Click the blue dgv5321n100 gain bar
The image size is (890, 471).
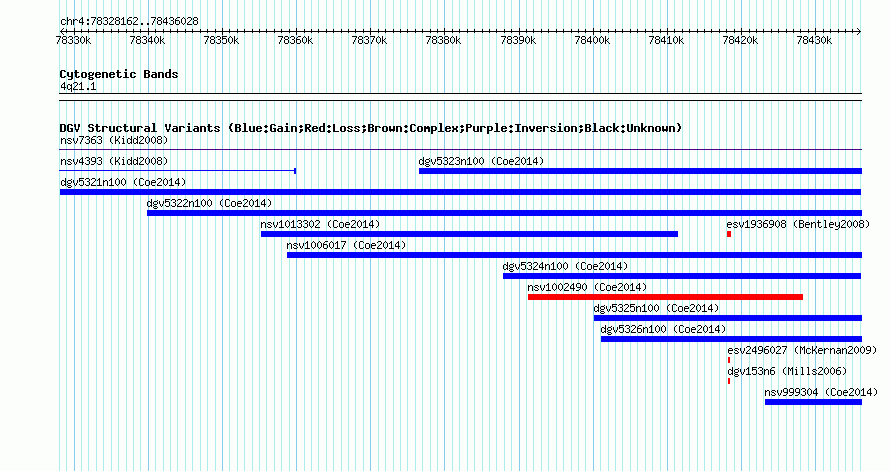point(460,192)
